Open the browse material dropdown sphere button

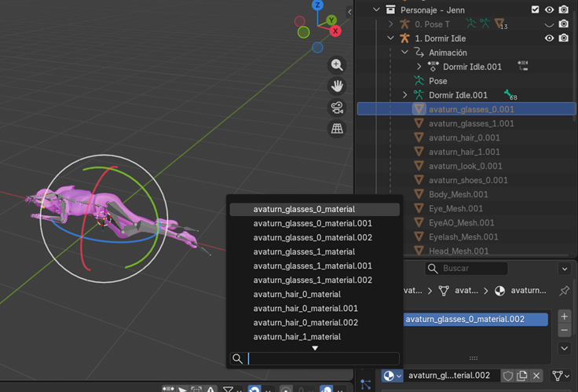(391, 376)
